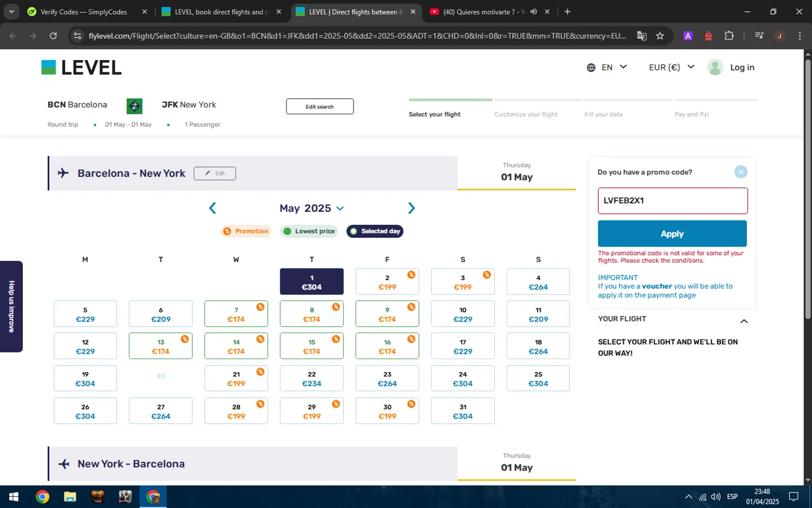Select May 6 at €209
This screenshot has width=812, height=508.
(161, 314)
